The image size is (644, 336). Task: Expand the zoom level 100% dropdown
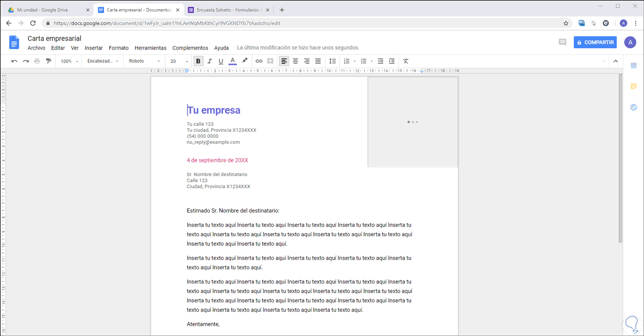[x=69, y=61]
